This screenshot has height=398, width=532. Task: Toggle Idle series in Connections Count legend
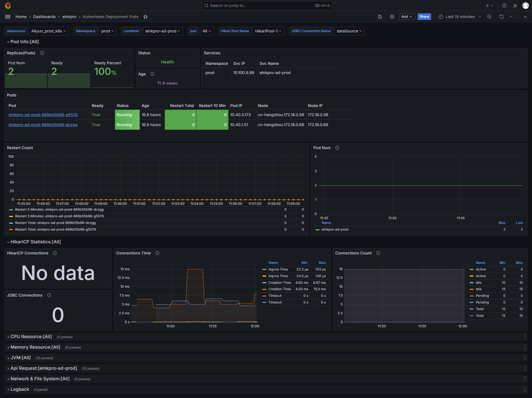tap(479, 283)
